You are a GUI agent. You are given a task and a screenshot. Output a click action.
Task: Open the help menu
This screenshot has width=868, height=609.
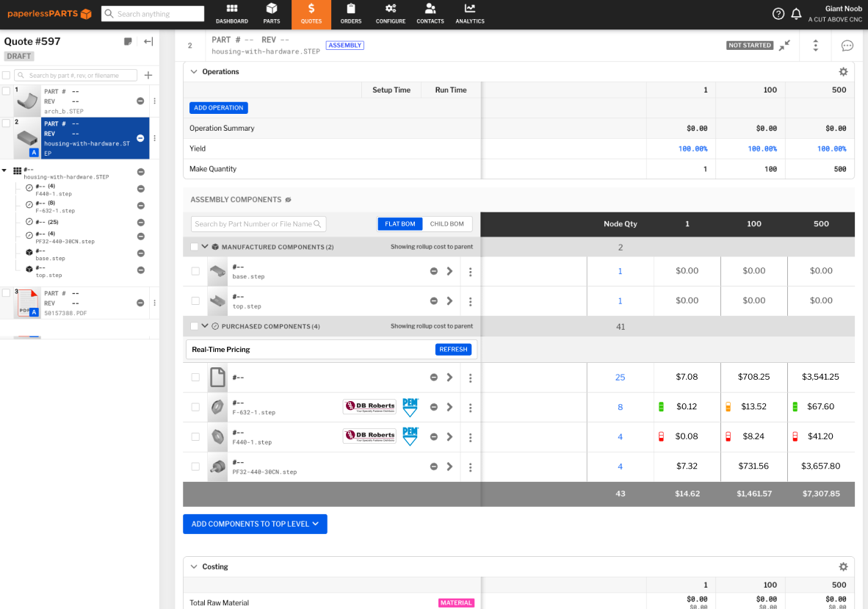pos(778,13)
